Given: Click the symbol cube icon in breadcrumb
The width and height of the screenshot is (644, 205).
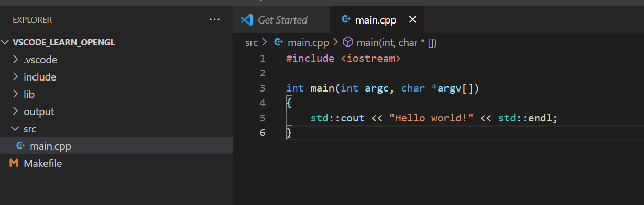Looking at the screenshot, I should (x=348, y=42).
